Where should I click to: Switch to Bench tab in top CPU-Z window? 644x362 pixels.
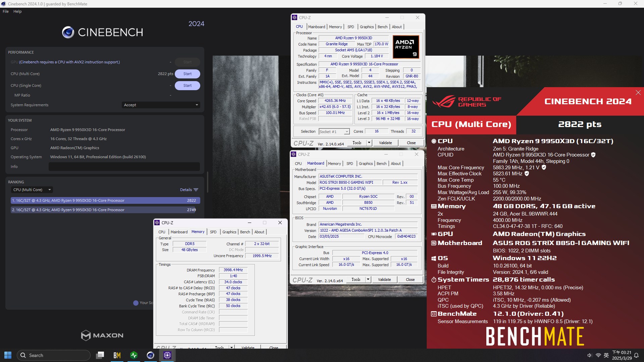382,27
